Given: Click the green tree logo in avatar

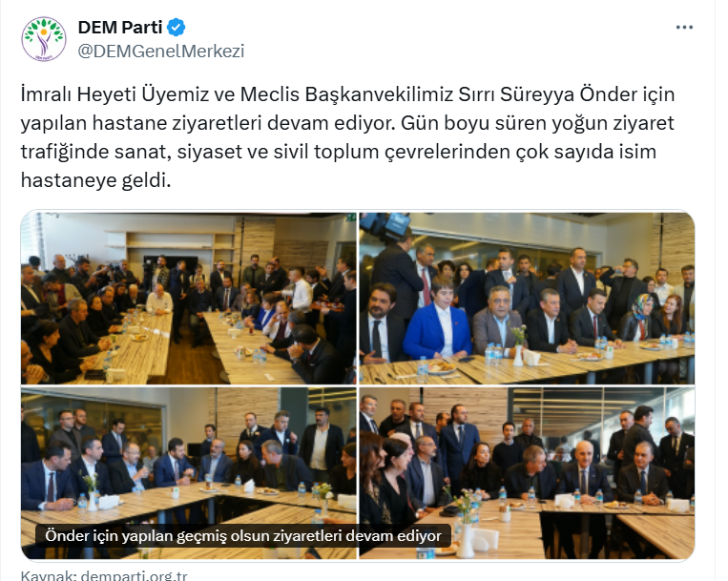Looking at the screenshot, I should [44, 36].
